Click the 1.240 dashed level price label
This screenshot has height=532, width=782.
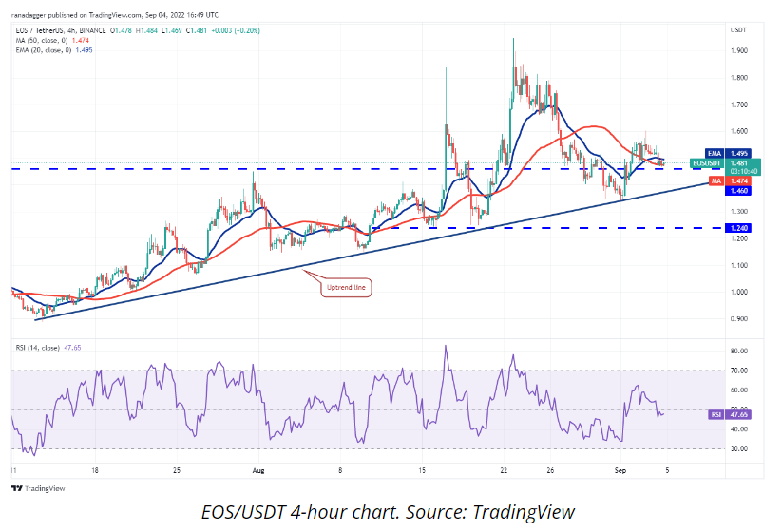(738, 228)
